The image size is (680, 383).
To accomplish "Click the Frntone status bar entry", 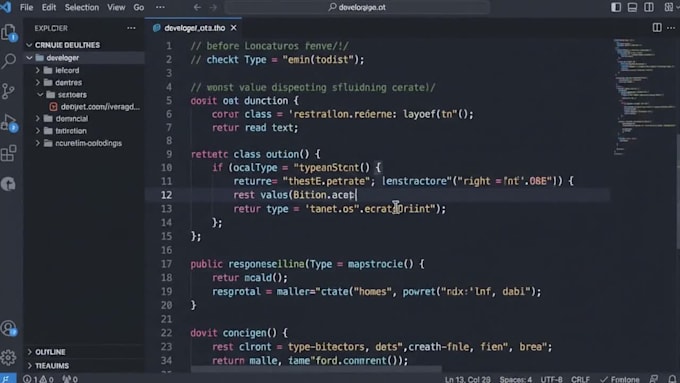I will 620,379.
